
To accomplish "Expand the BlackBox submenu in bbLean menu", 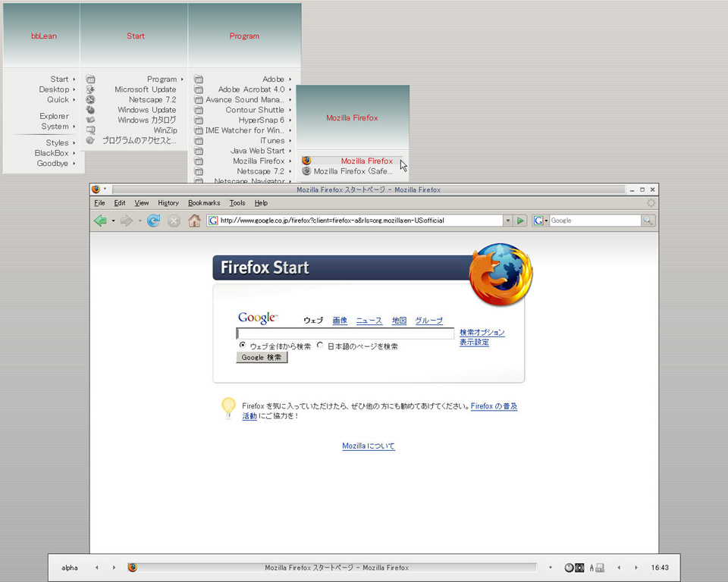I will click(55, 152).
